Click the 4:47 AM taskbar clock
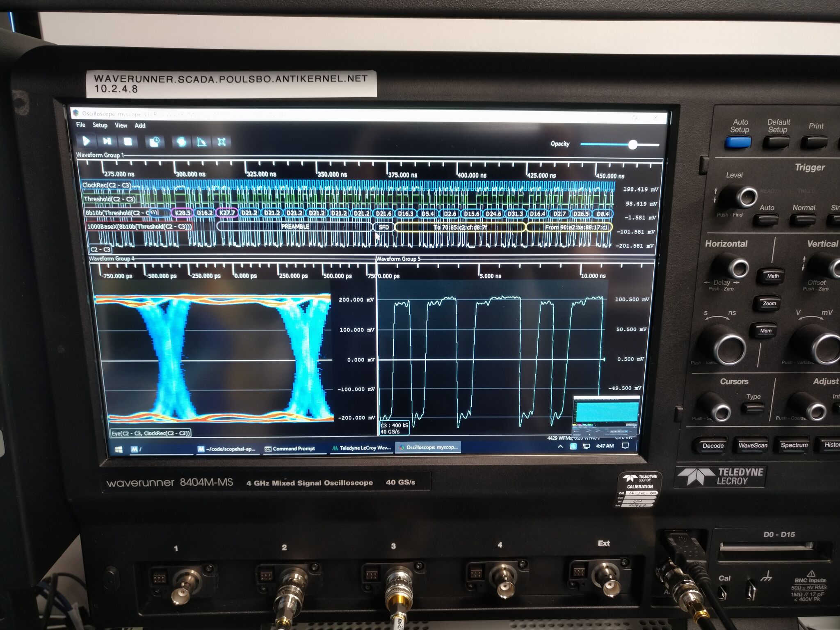Screen dimensions: 840x630 pyautogui.click(x=605, y=446)
